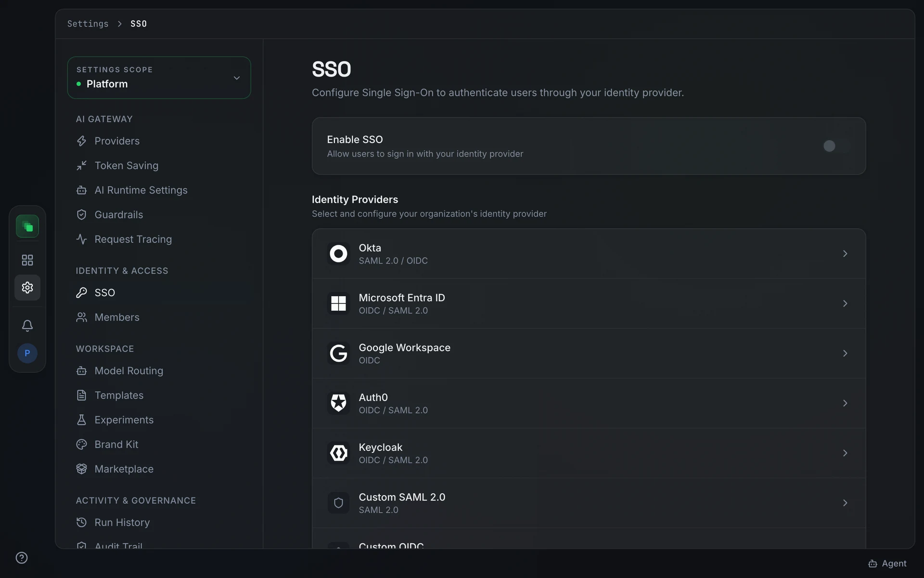The image size is (924, 578).
Task: Click the Auth0 provider name
Action: coord(373,397)
